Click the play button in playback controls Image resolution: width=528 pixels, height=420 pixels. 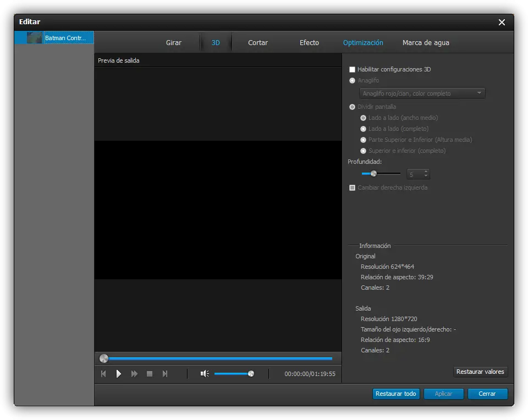(x=119, y=374)
